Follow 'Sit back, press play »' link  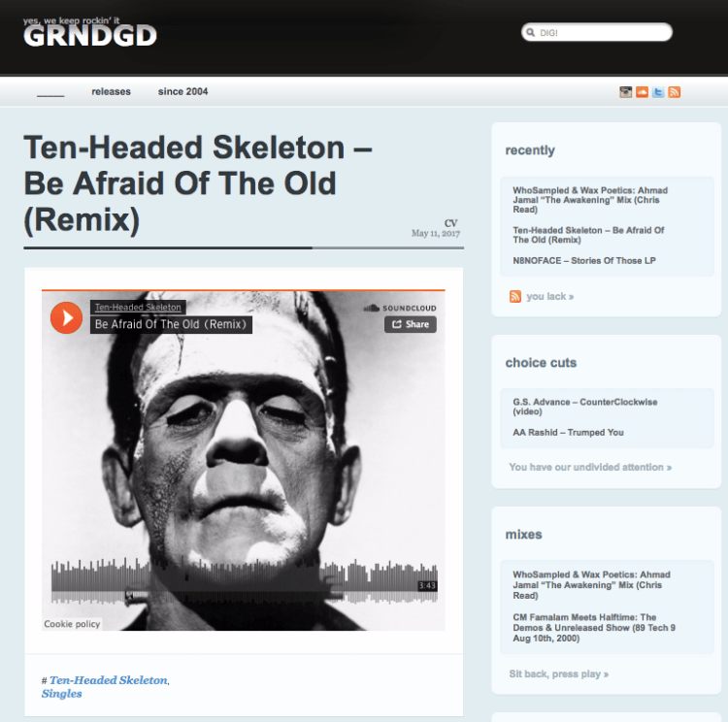(x=558, y=673)
